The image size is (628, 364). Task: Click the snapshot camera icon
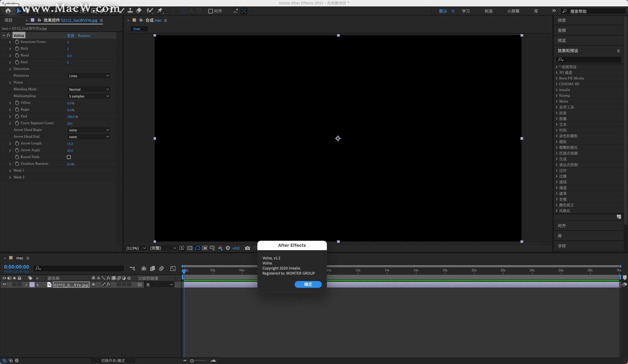click(x=247, y=248)
